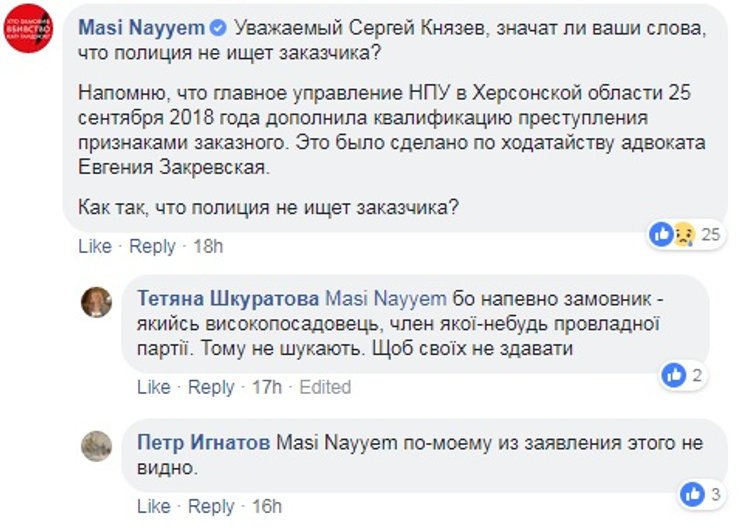The height and width of the screenshot is (528, 740).
Task: Reply to Masi Nayyem's comment
Action: 152,246
